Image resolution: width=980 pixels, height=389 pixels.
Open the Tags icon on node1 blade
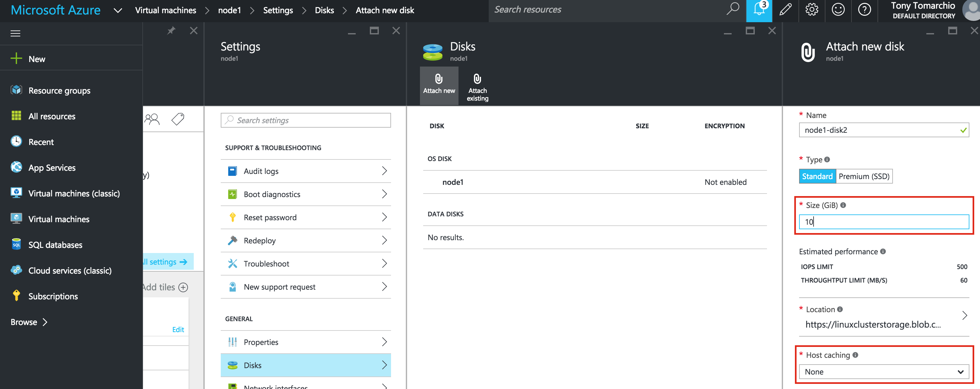coord(178,119)
